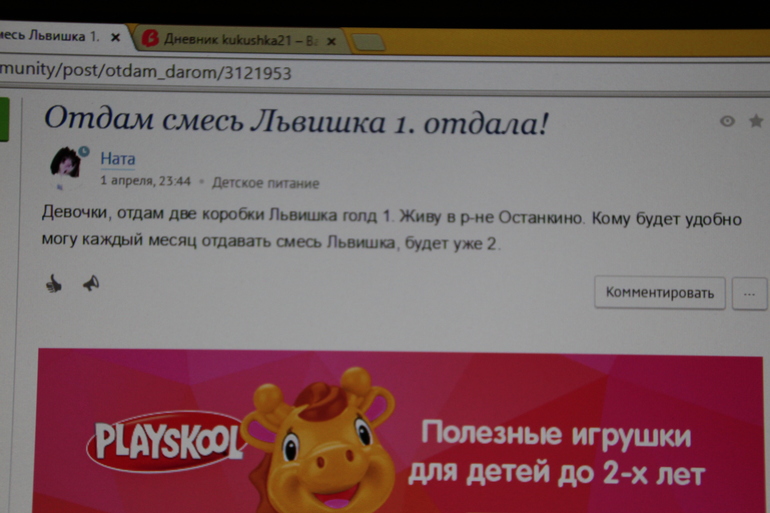770x513 pixels.
Task: Close the Дневник kukushka21 tab
Action: tap(330, 40)
